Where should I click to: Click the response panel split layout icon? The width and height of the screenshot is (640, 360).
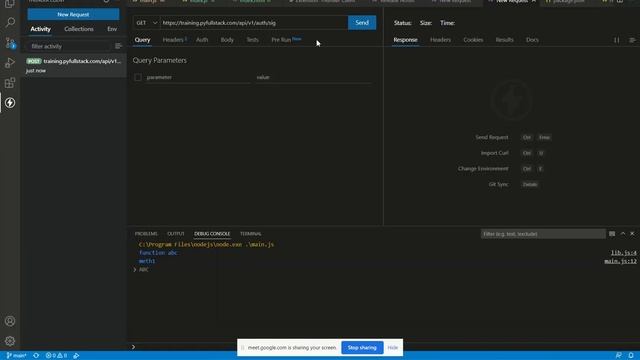pyautogui.click(x=616, y=40)
